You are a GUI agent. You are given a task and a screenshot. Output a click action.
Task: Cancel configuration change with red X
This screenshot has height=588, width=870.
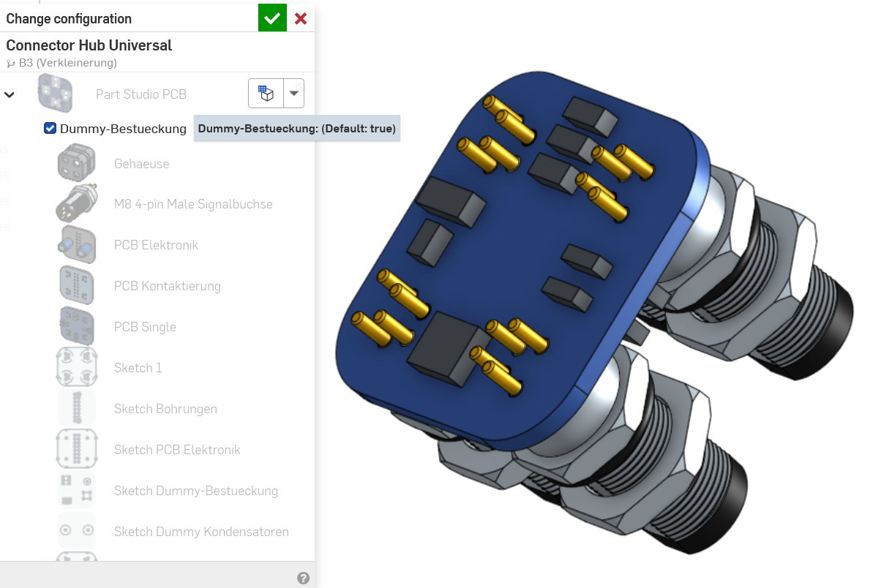(x=301, y=19)
